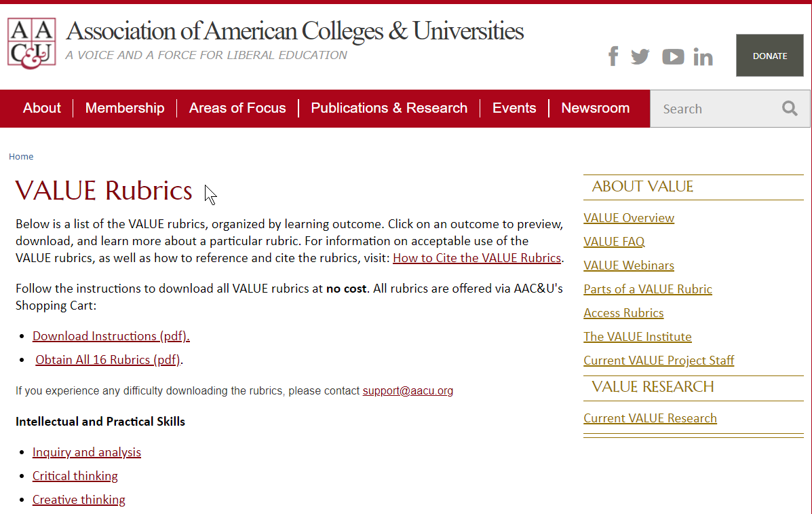
Task: Open the YouTube channel icon
Action: point(673,56)
